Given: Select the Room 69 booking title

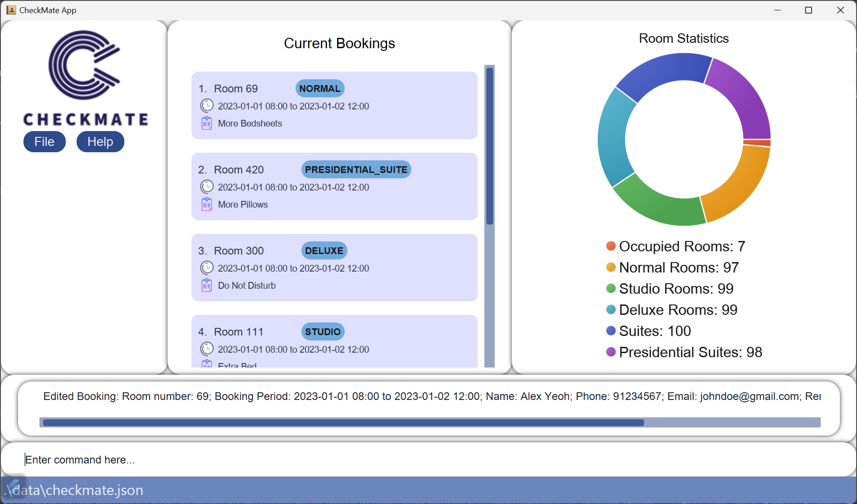Looking at the screenshot, I should [236, 89].
